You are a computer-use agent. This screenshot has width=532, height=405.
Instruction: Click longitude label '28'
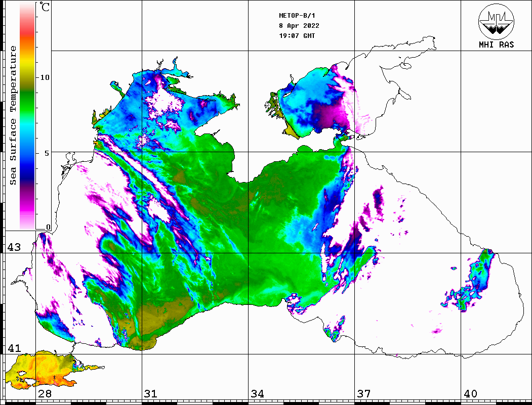click(x=45, y=394)
